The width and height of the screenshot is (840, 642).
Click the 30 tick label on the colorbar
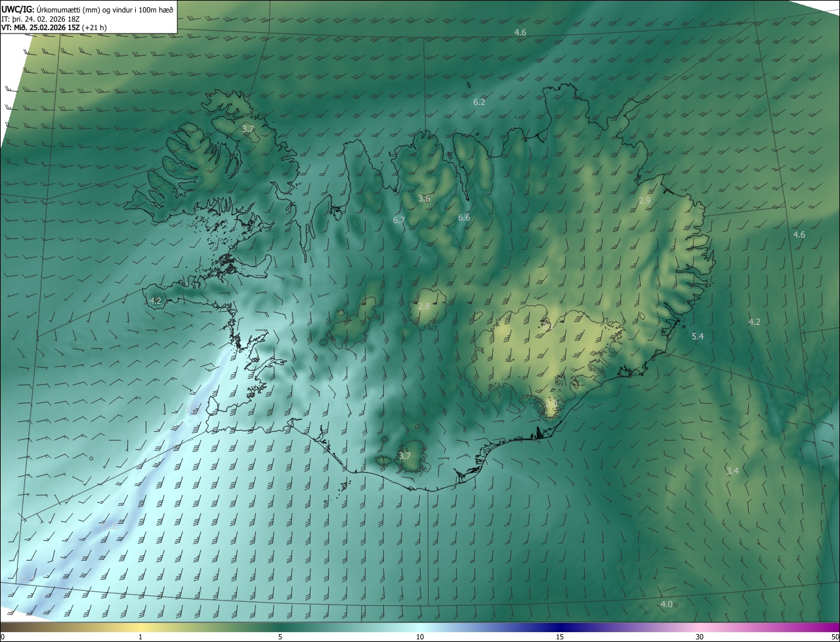pos(700,637)
